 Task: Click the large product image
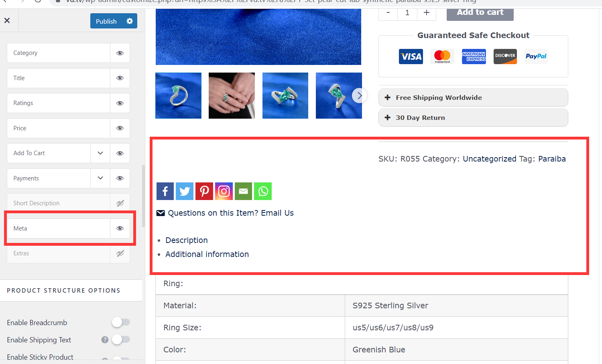(x=258, y=37)
